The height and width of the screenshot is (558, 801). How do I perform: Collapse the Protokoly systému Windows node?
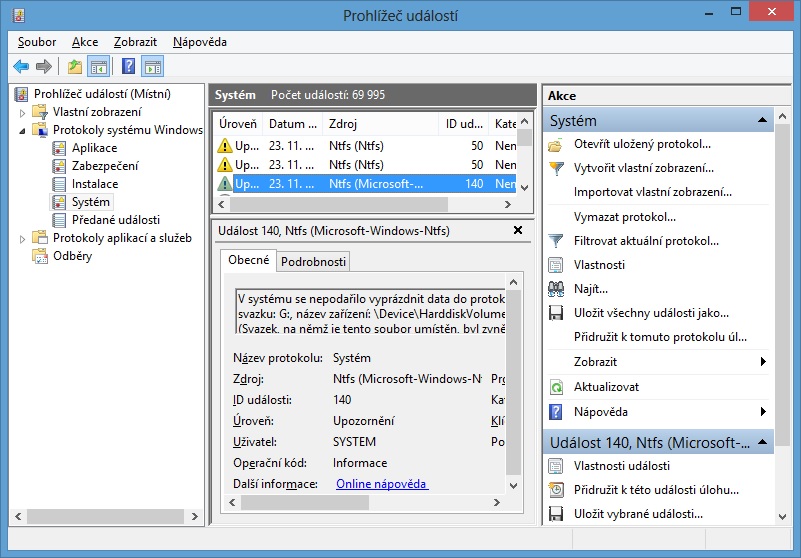point(23,130)
